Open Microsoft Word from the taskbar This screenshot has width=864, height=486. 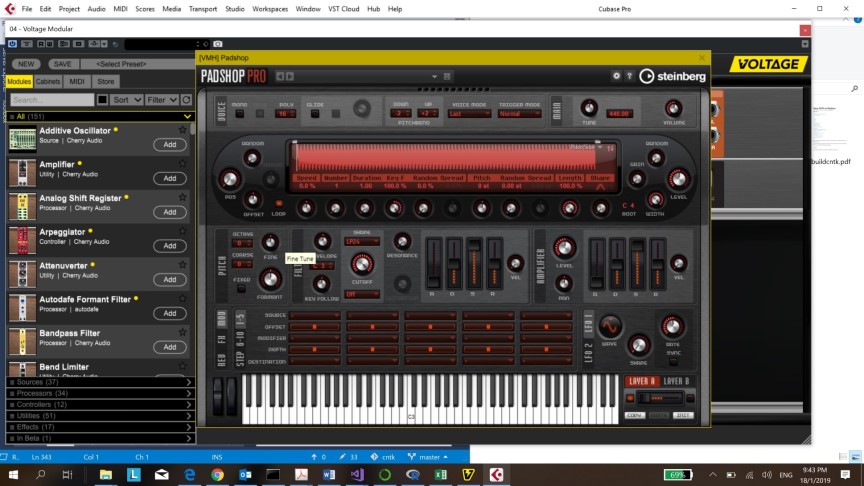click(329, 474)
